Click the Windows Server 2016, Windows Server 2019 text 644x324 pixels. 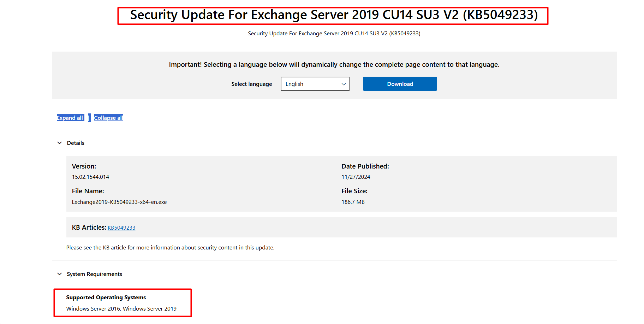121,308
